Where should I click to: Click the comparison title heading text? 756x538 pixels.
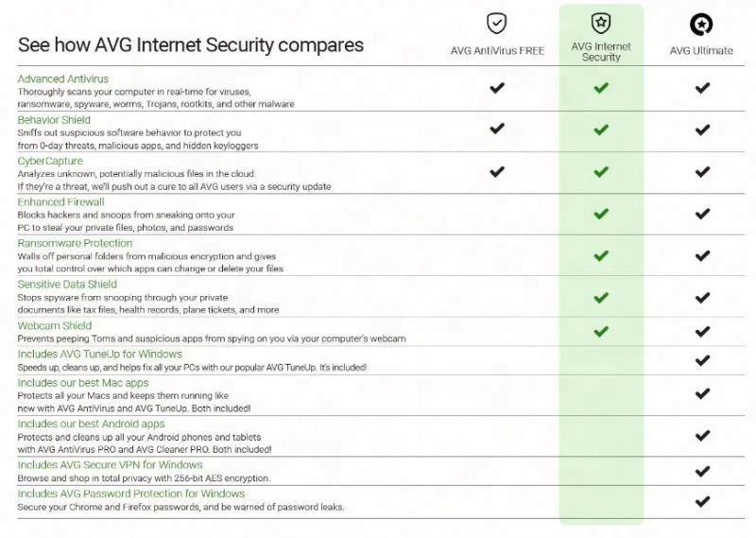(x=191, y=44)
